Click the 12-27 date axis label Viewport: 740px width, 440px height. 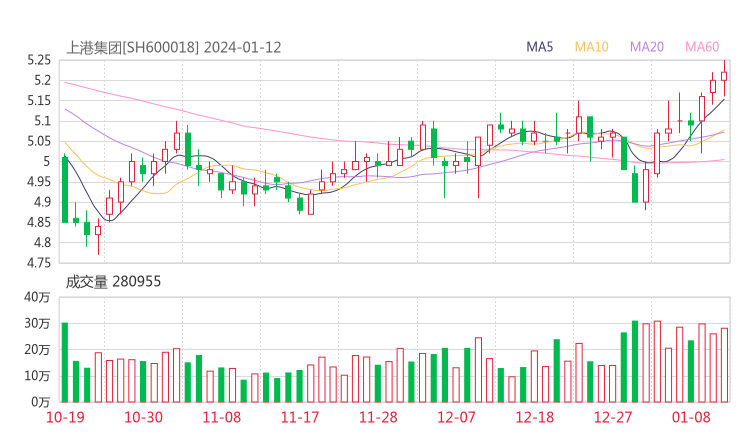(613, 417)
